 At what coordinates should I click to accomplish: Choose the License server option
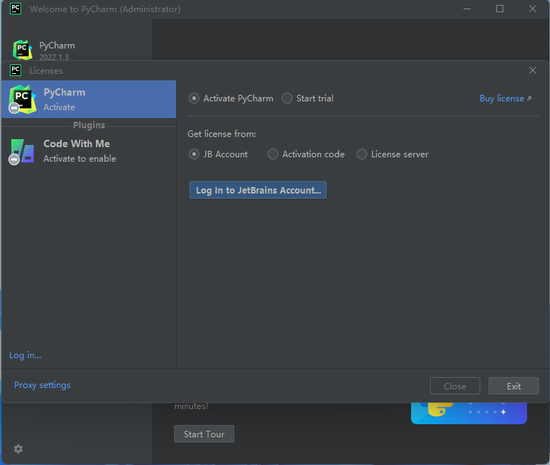click(362, 154)
